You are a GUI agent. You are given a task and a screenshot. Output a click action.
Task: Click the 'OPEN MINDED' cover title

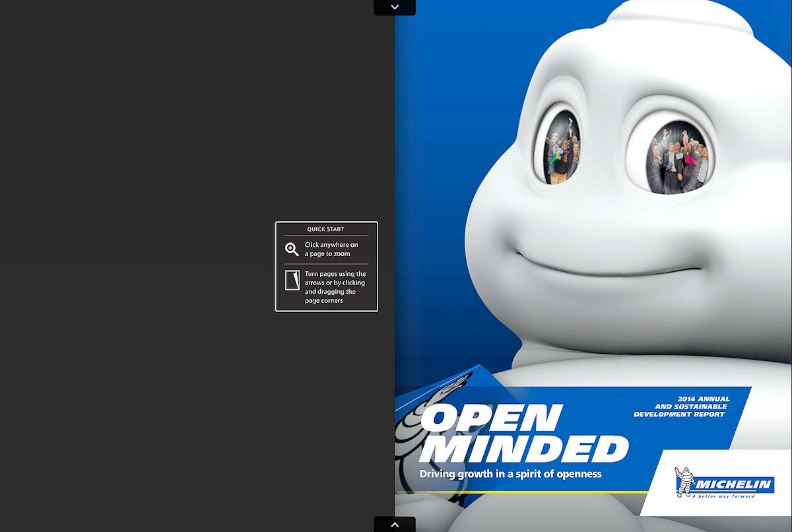pos(524,434)
